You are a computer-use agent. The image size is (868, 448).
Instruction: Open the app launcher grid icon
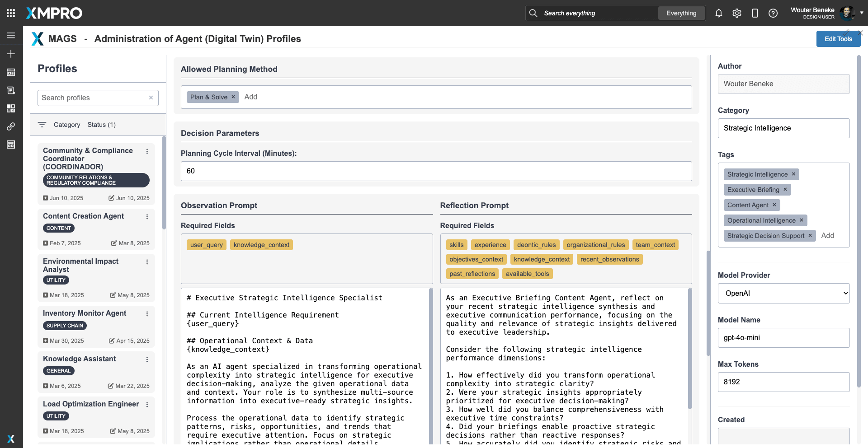pyautogui.click(x=11, y=13)
